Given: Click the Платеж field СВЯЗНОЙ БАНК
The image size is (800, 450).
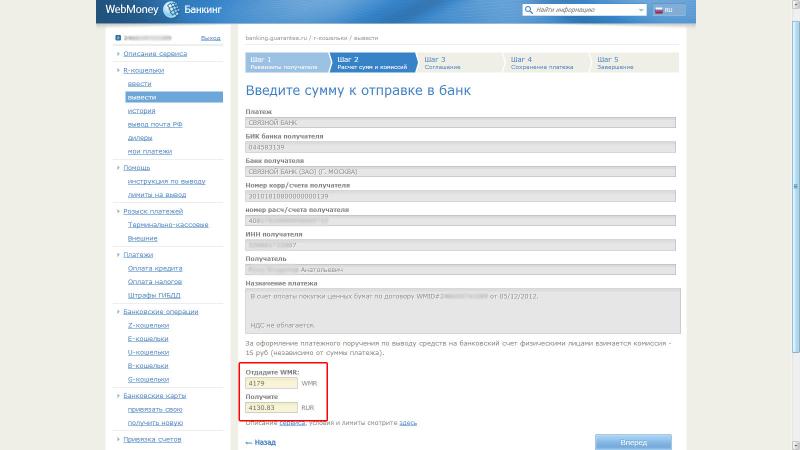Looking at the screenshot, I should click(460, 122).
